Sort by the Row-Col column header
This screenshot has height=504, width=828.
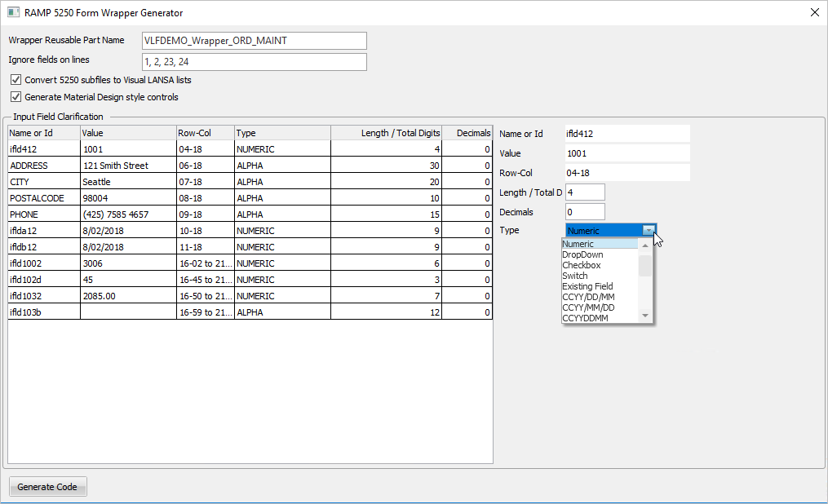coord(205,133)
